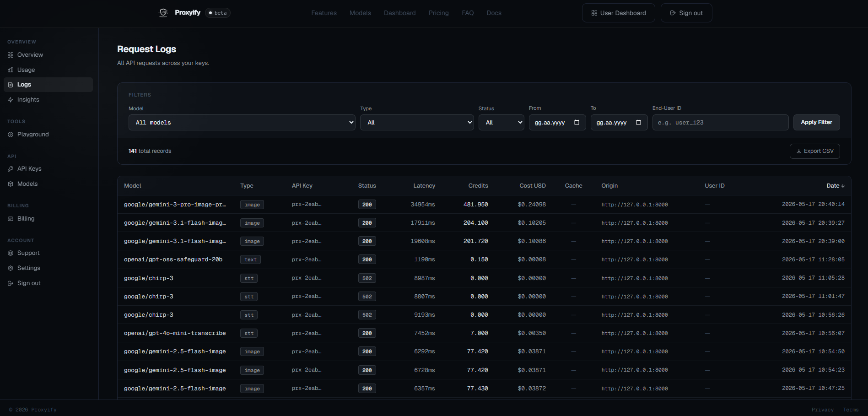Click the User Dashboard button
This screenshot has height=416, width=868.
tap(618, 13)
